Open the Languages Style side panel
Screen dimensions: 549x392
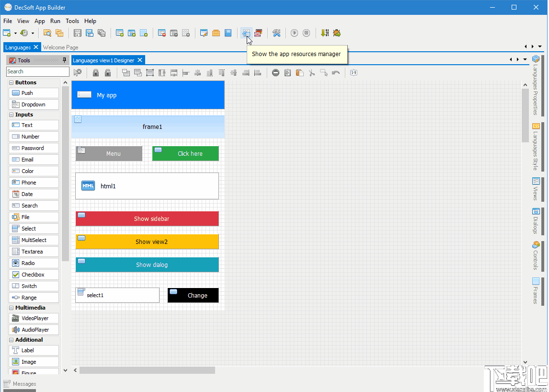536,147
